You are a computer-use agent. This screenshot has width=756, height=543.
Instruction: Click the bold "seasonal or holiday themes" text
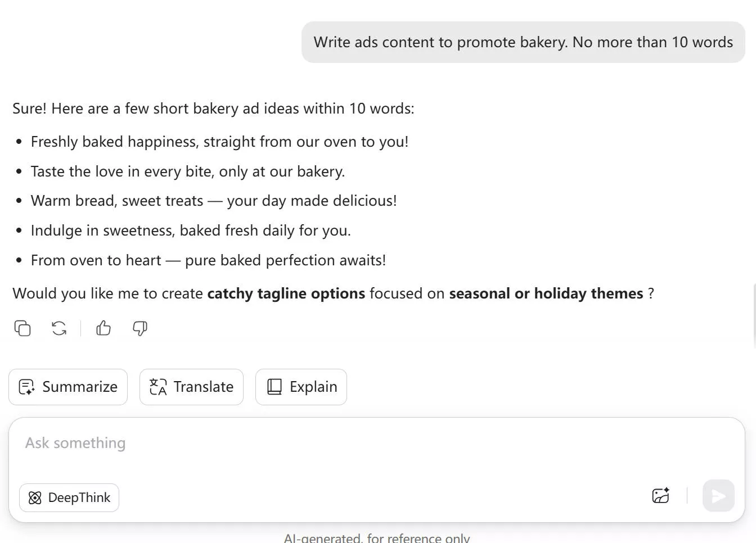[546, 293]
